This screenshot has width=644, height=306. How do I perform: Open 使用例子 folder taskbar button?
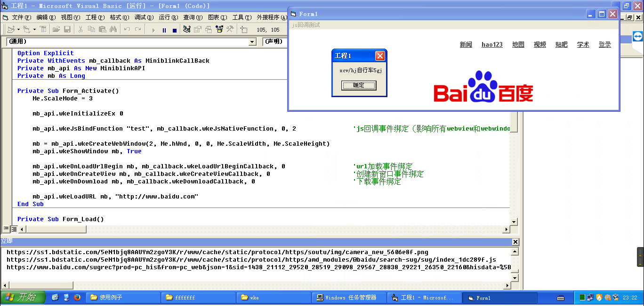click(x=123, y=298)
